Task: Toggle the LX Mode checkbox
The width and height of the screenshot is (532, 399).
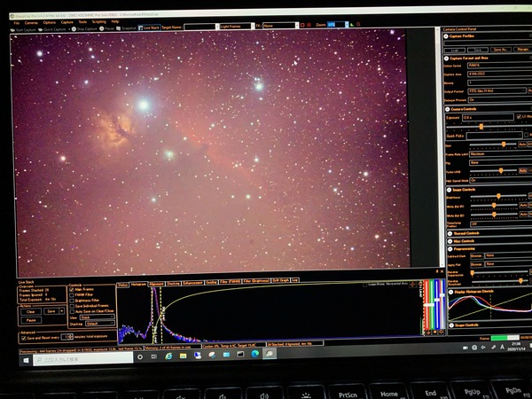Action: pyautogui.click(x=519, y=116)
